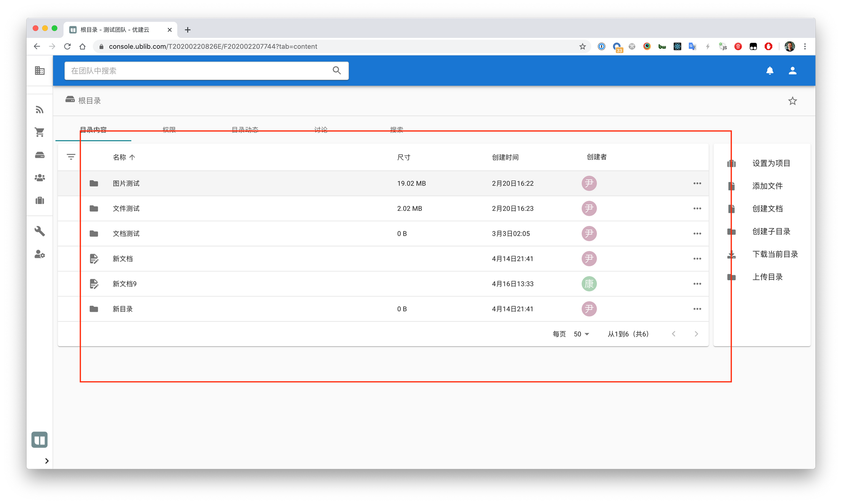This screenshot has height=504, width=842.
Task: Open the user account icon
Action: [792, 71]
